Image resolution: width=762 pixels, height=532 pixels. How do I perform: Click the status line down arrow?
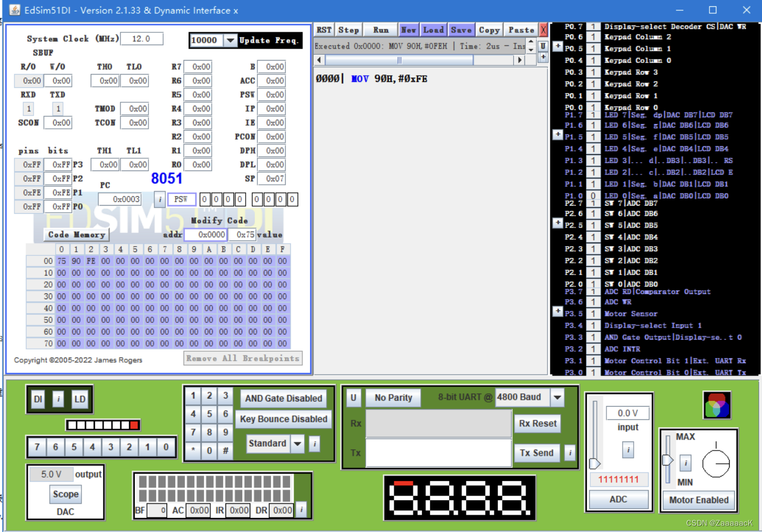pyautogui.click(x=531, y=50)
